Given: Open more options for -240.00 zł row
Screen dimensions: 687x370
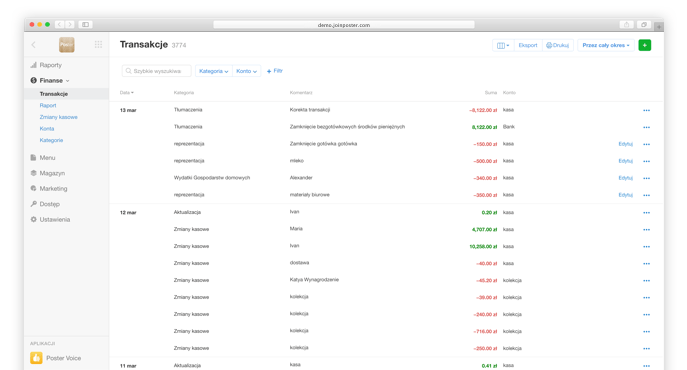Looking at the screenshot, I should tap(646, 315).
